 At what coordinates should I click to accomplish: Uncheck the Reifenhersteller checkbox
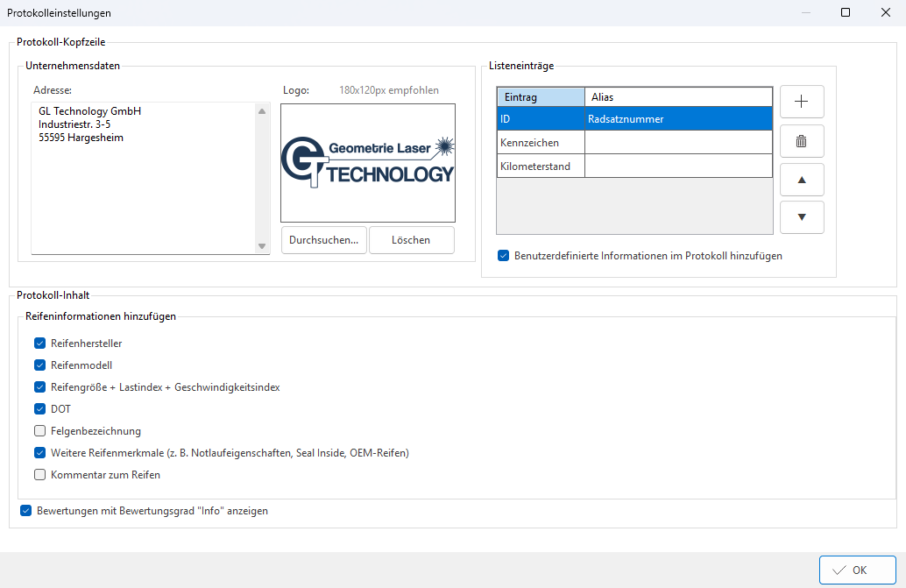pyautogui.click(x=39, y=344)
